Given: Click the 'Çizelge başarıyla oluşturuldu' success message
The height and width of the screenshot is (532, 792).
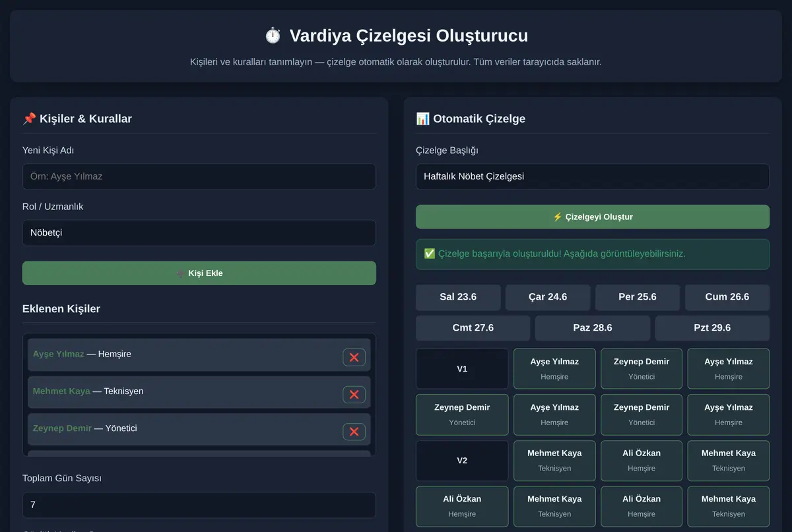Looking at the screenshot, I should (x=593, y=254).
